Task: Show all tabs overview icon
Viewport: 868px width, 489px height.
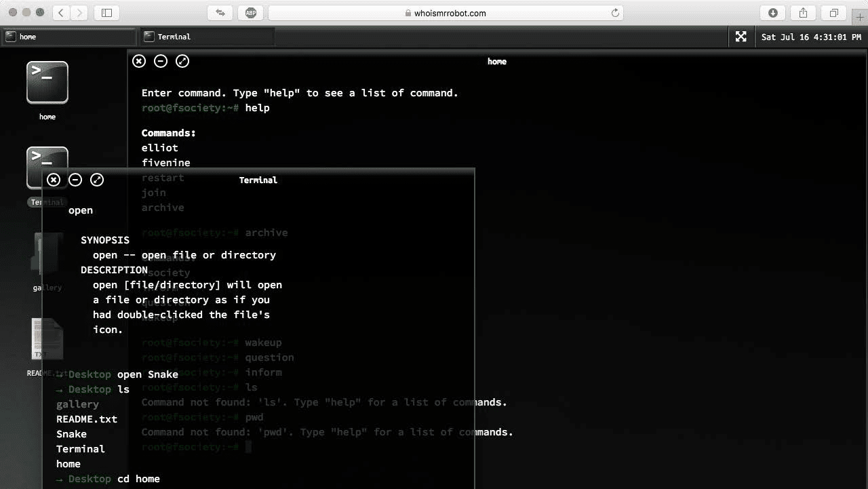Action: point(834,13)
